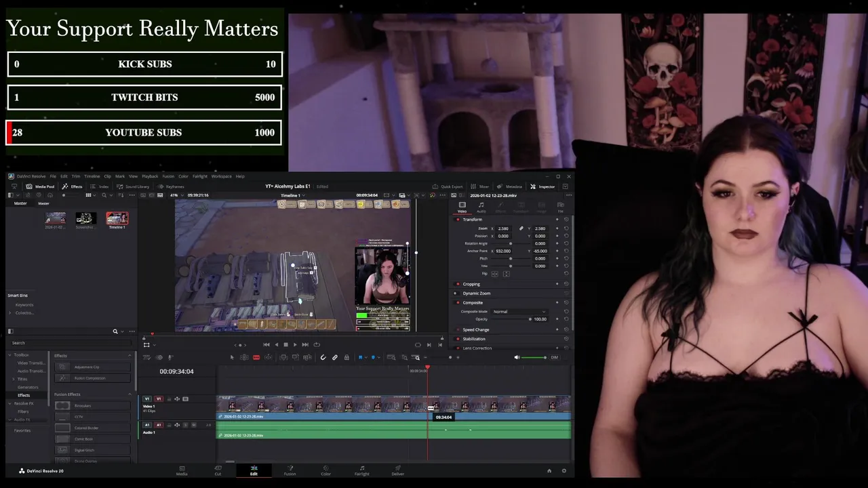868x488 pixels.
Task: Open the Inspector Audio tab
Action: pos(481,207)
